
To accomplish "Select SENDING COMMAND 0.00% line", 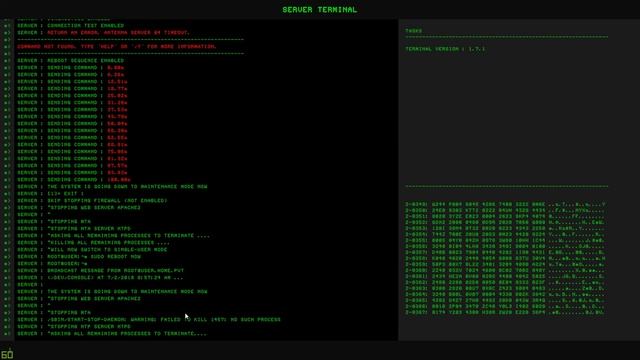I will (x=70, y=67).
